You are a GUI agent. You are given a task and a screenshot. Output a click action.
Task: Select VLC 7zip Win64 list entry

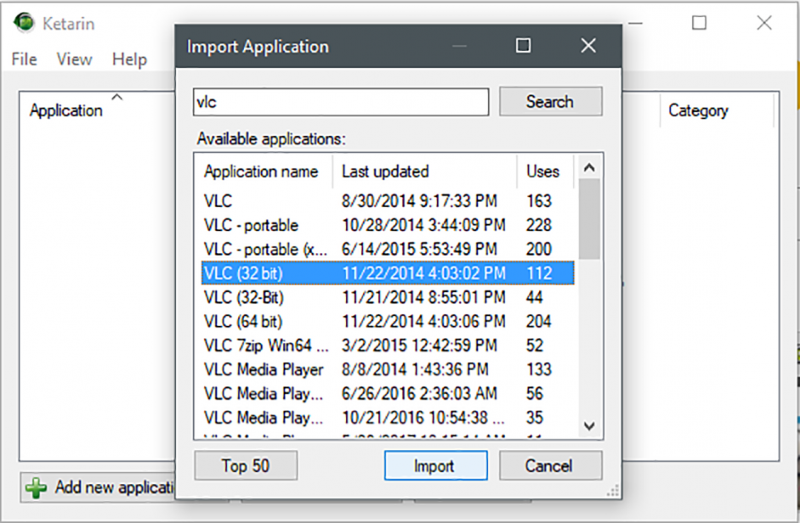[x=265, y=346]
